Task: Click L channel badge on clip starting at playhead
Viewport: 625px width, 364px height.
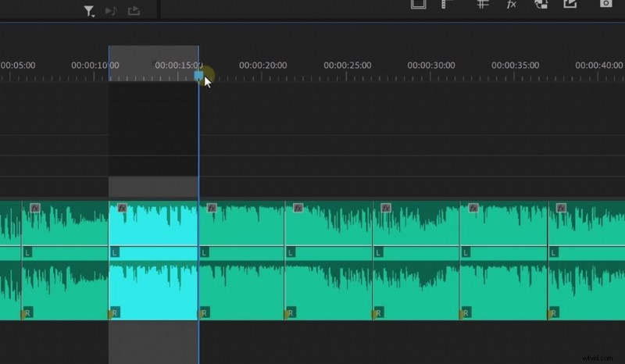Action: pyautogui.click(x=204, y=252)
